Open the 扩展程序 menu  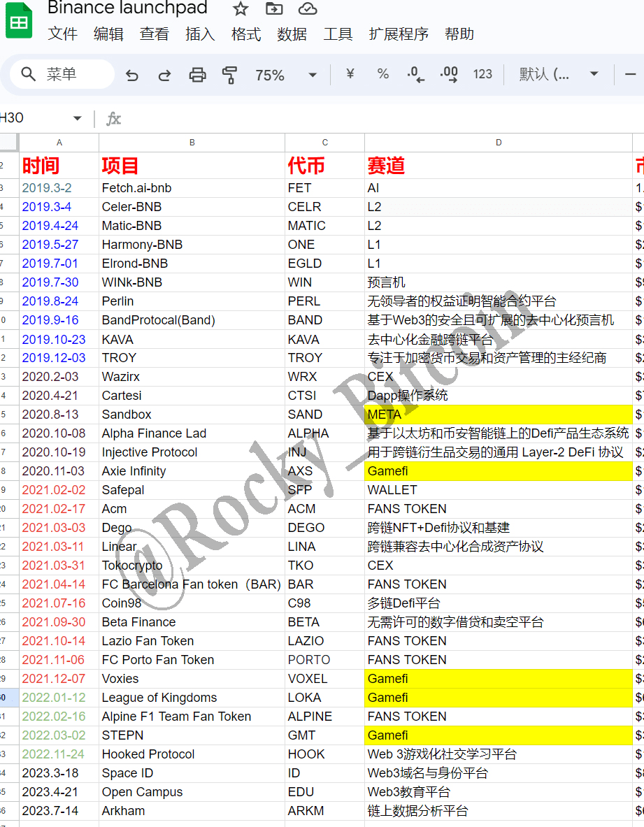coord(399,34)
